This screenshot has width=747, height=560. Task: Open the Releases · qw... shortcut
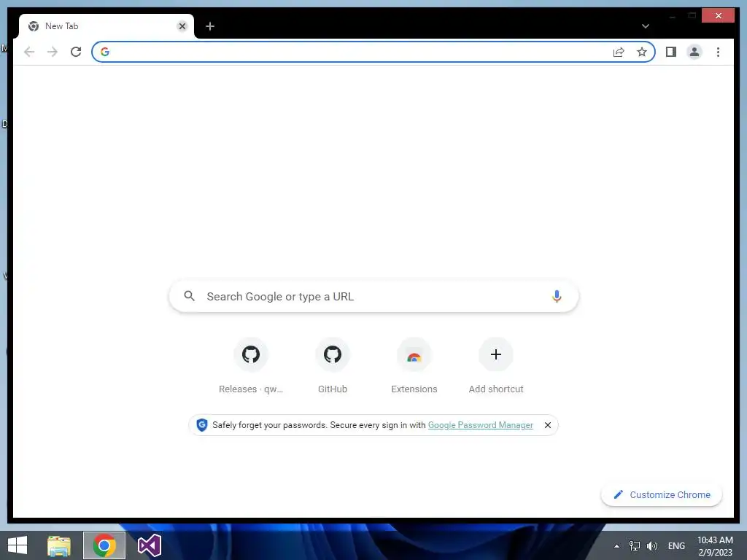tap(251, 366)
